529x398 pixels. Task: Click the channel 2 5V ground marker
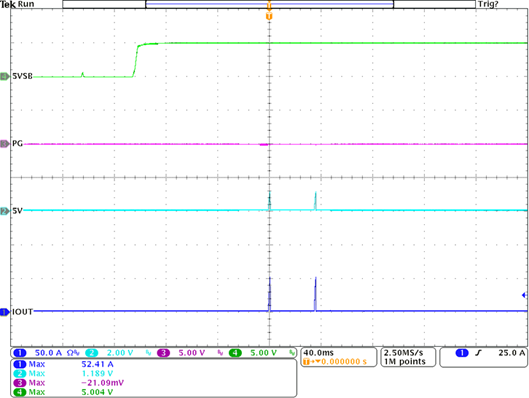(5, 211)
